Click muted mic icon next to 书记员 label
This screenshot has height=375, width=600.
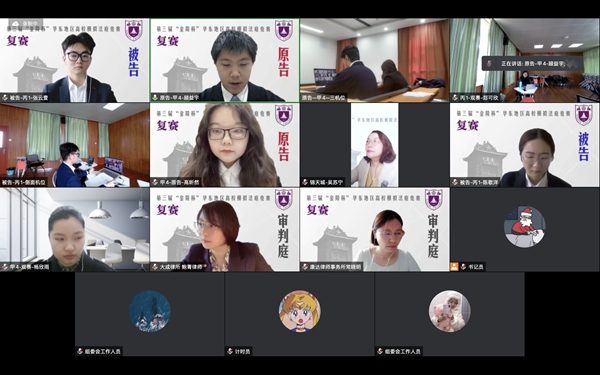[463, 267]
